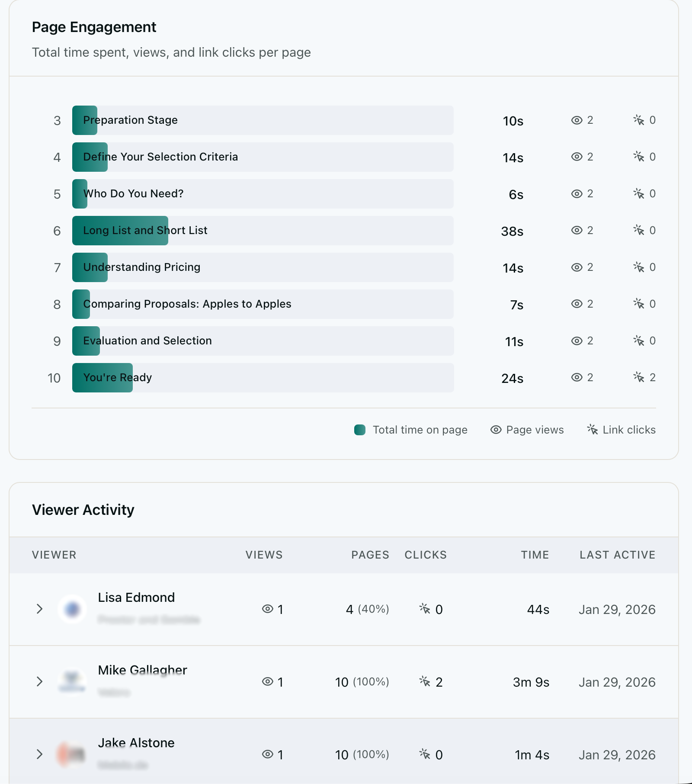Screen dimensions: 692x784
Task: Expand Jake Alstone's viewer activity row
Action: point(40,754)
